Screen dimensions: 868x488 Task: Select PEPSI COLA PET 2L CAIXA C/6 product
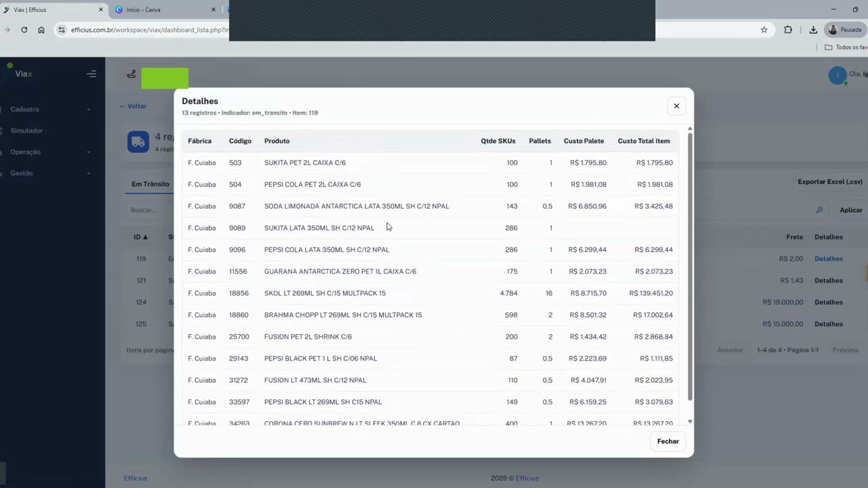coord(313,184)
